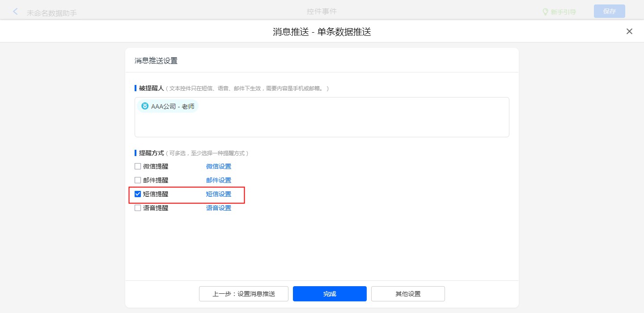The image size is (644, 313).
Task: Open the 邮件设置 link
Action: [x=219, y=181]
